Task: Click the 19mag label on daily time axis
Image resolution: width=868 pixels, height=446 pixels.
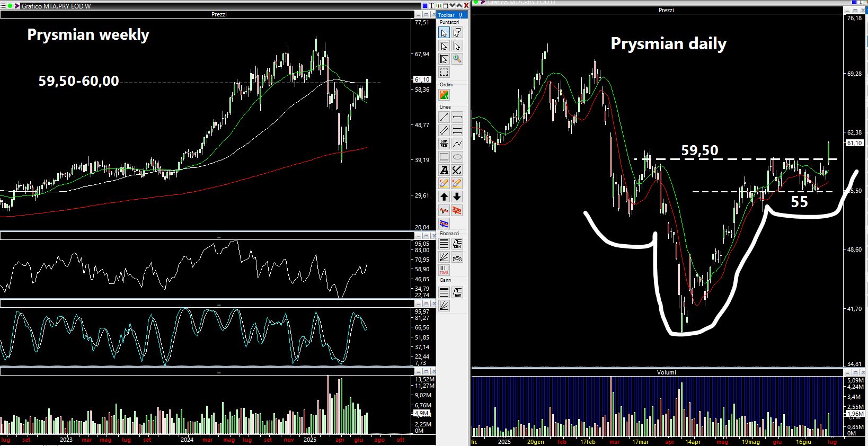Action: click(x=750, y=442)
